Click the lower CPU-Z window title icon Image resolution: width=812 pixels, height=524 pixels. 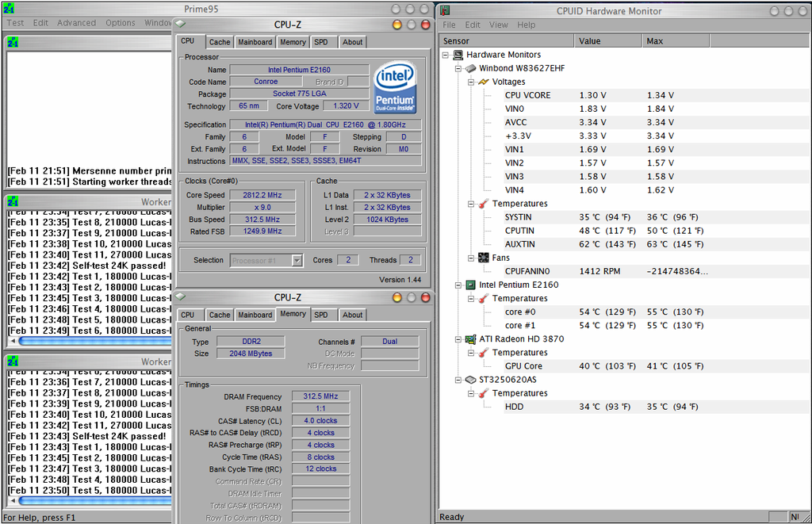click(180, 296)
